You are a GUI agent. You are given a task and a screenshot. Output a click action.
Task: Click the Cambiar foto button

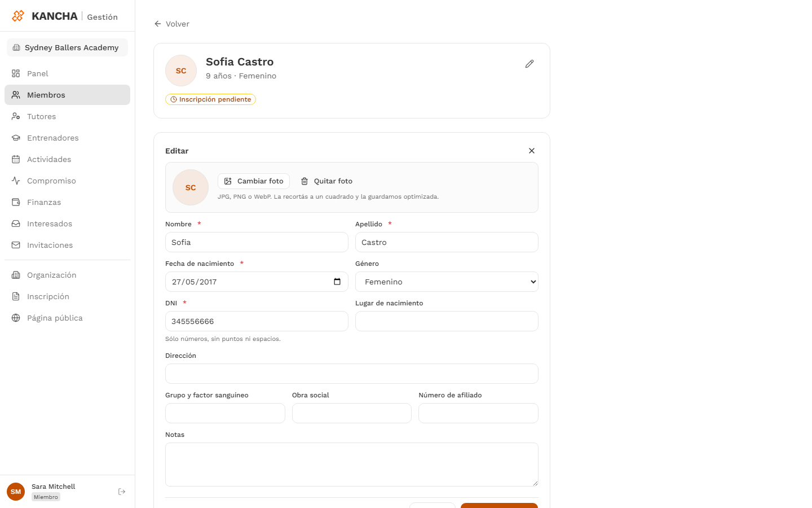tap(254, 181)
